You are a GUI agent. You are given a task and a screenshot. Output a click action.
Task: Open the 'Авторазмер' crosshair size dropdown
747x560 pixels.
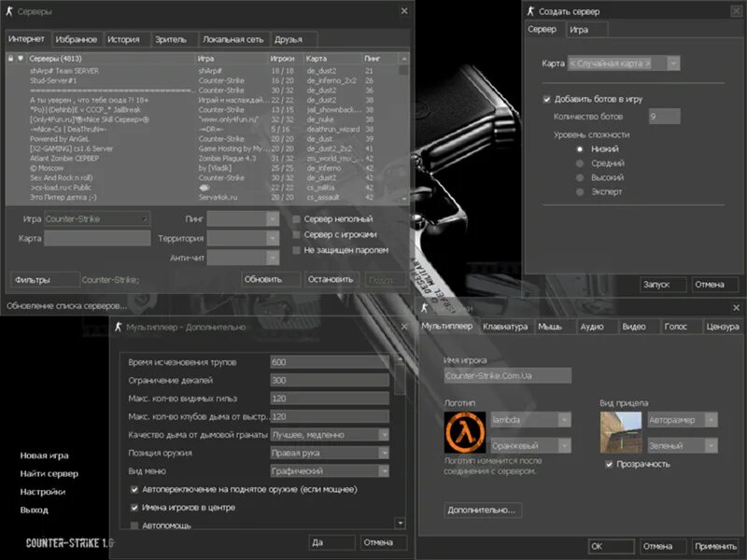(x=683, y=420)
